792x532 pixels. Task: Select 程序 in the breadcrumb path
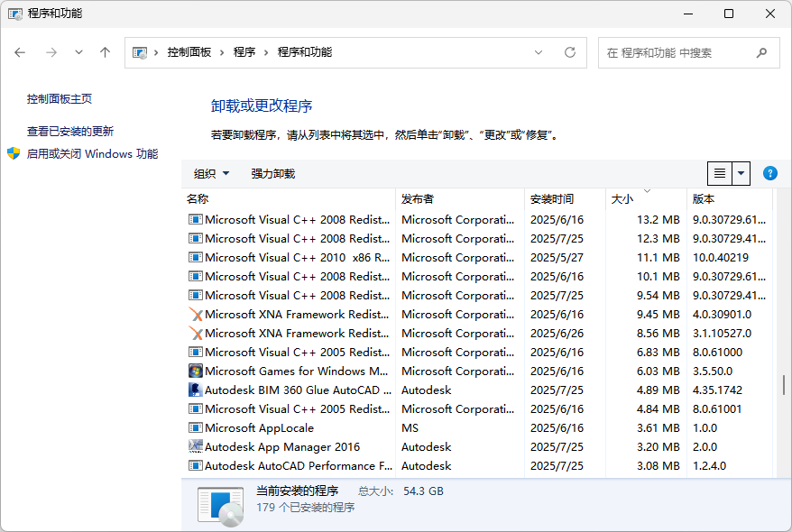244,52
